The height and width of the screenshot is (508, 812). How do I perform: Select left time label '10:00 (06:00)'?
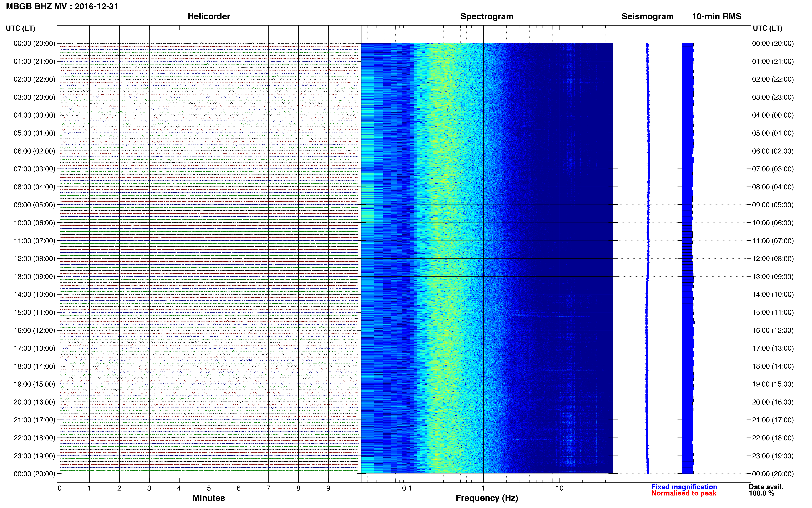click(34, 223)
